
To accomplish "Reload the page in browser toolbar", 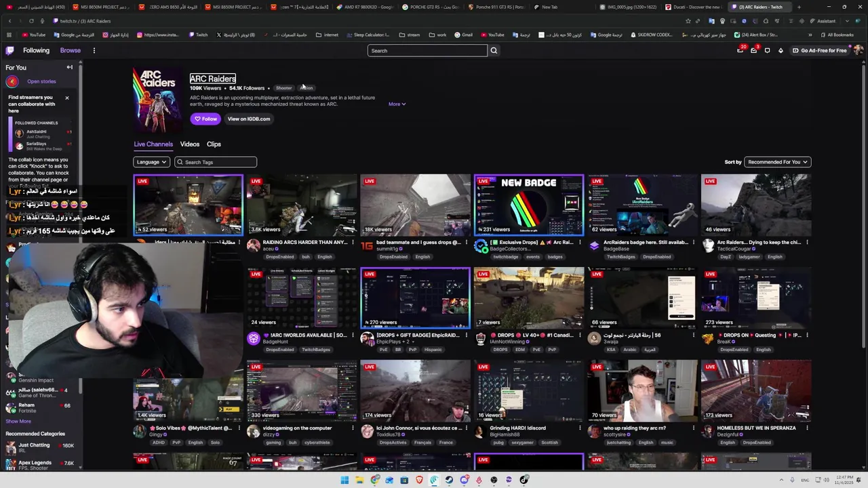I will click(x=31, y=21).
